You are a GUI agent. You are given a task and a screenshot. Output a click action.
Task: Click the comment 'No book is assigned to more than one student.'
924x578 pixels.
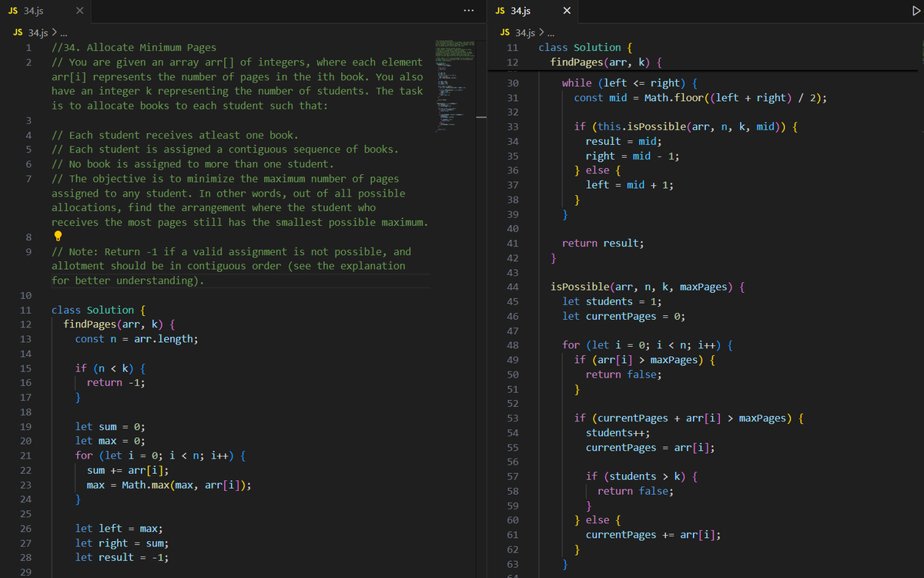click(192, 163)
